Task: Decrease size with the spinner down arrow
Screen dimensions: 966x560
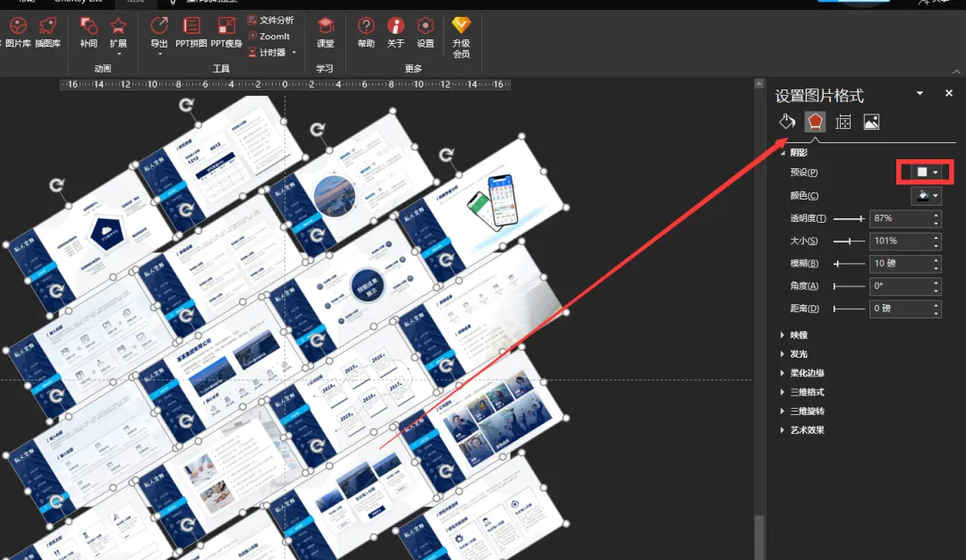Action: (936, 245)
